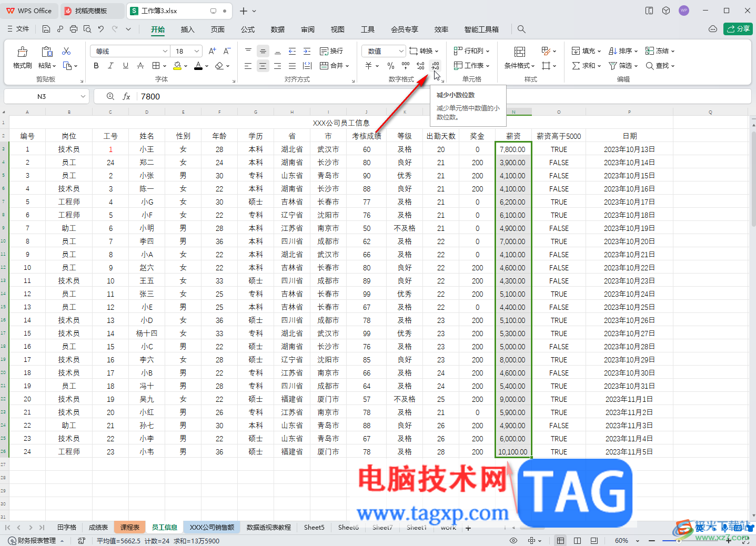Click the Format Painter (格式刷) icon
The width and height of the screenshot is (756, 546).
[x=23, y=52]
